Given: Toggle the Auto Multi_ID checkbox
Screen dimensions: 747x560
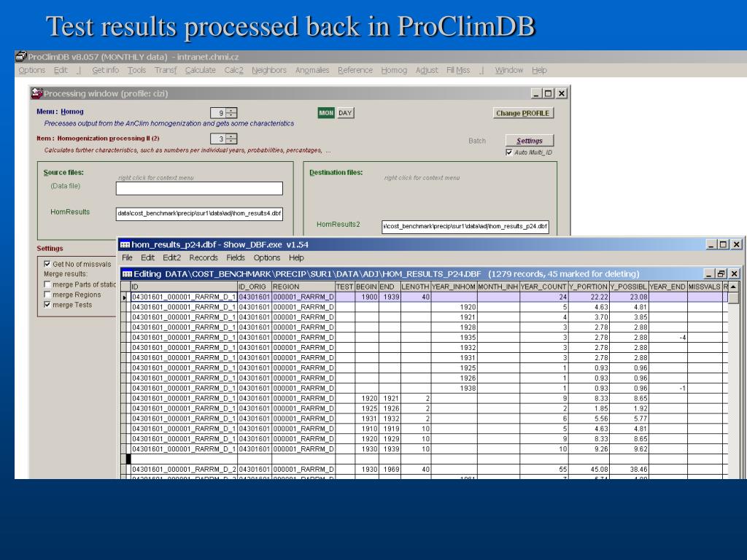Looking at the screenshot, I should [508, 152].
